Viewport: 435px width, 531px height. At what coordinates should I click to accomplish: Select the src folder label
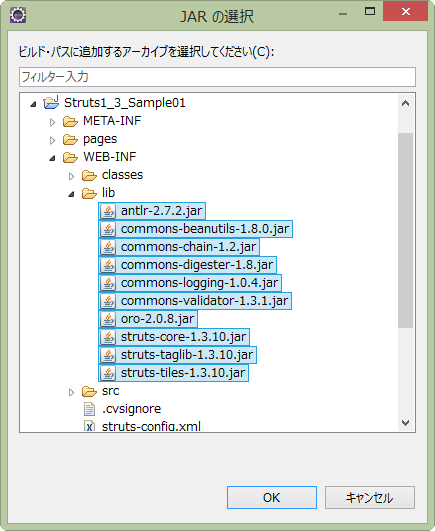pyautogui.click(x=111, y=391)
